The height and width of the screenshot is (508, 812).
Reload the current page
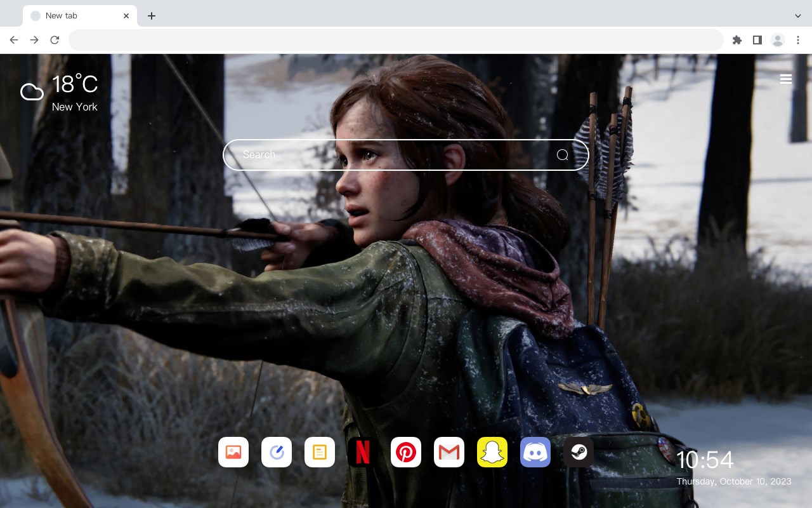coord(55,40)
